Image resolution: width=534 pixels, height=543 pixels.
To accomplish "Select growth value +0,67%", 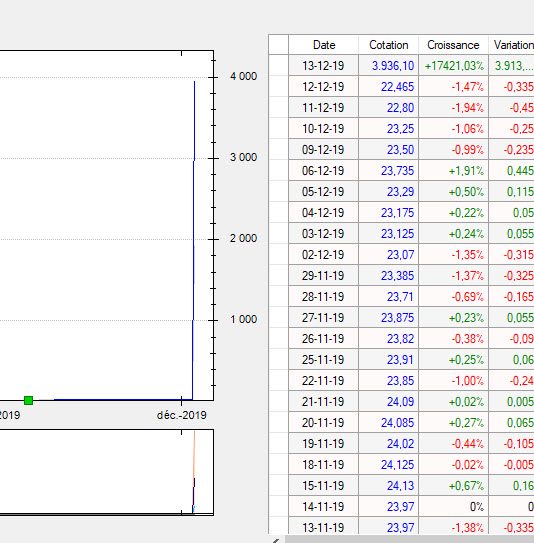I will point(453,486).
